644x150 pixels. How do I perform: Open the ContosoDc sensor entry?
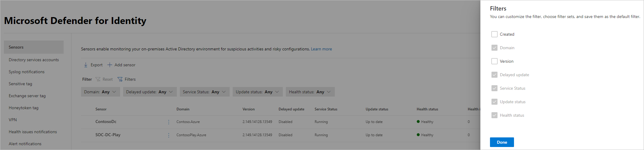click(106, 122)
